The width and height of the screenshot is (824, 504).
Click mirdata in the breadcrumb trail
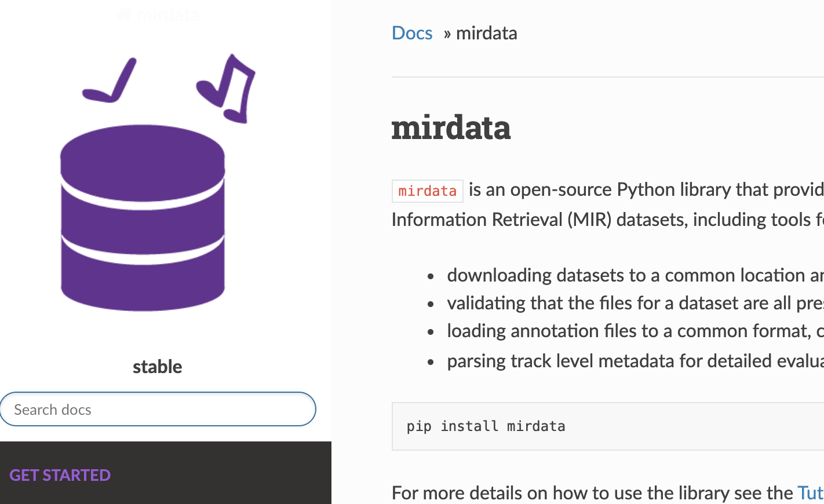point(487,33)
